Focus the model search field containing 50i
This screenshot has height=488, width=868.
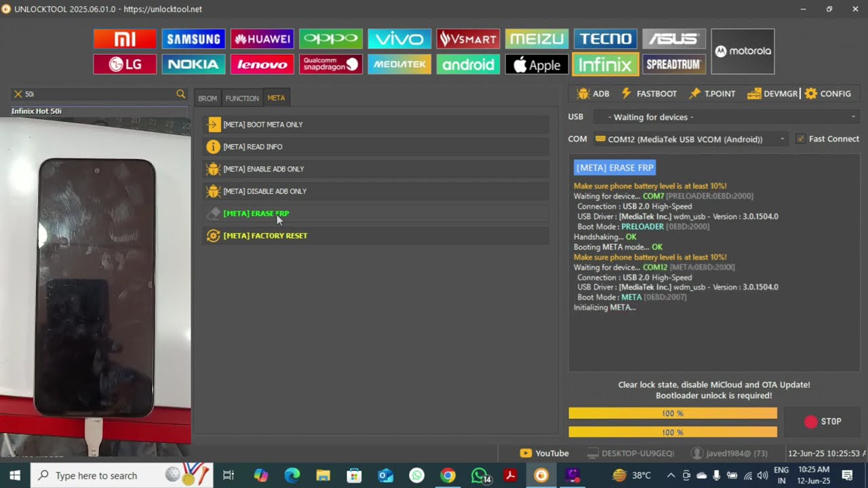(99, 94)
